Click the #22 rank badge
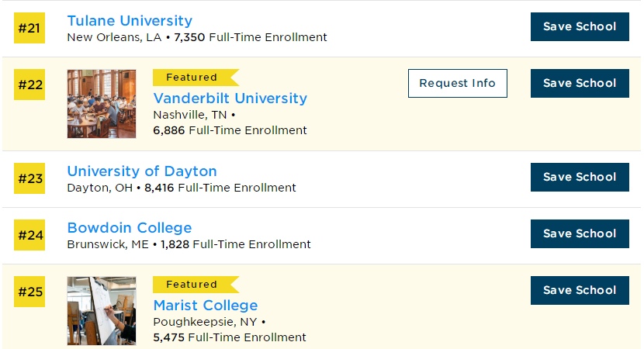Screen dimensions: 644x349 click(30, 85)
